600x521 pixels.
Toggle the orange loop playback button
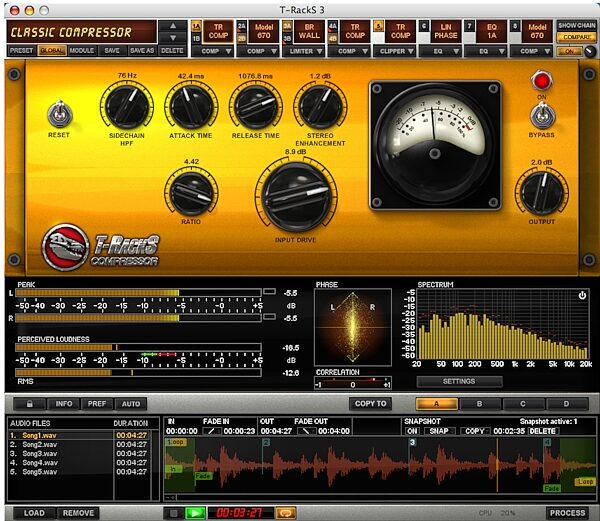tap(286, 513)
